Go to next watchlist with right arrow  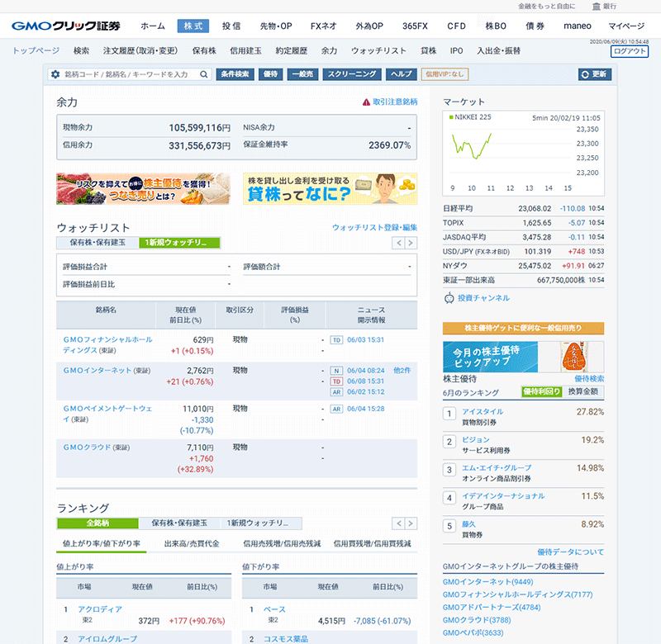411,243
